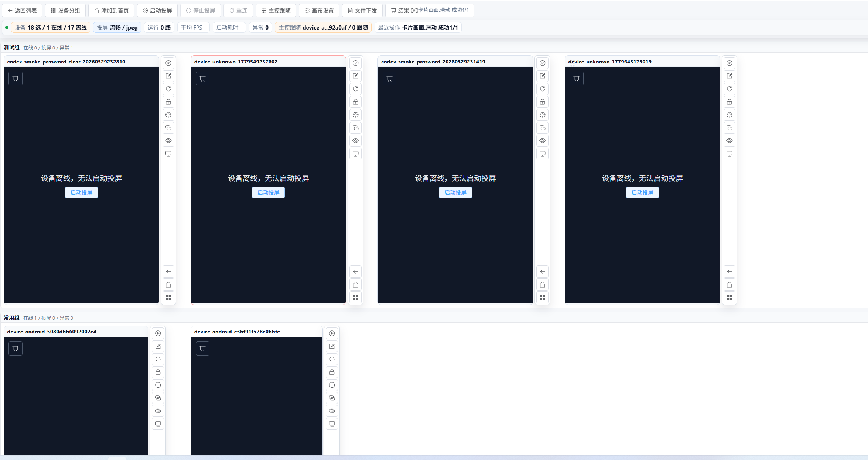This screenshot has height=460, width=868.
Task: Click lock icon beside codex_smoke_password_clear card
Action: [168, 102]
